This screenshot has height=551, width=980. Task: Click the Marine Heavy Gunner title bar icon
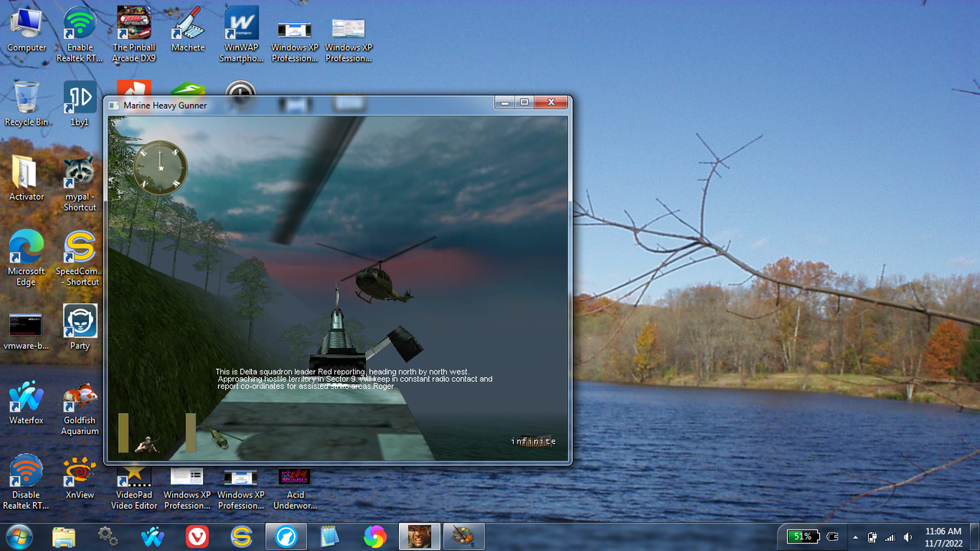[x=114, y=105]
